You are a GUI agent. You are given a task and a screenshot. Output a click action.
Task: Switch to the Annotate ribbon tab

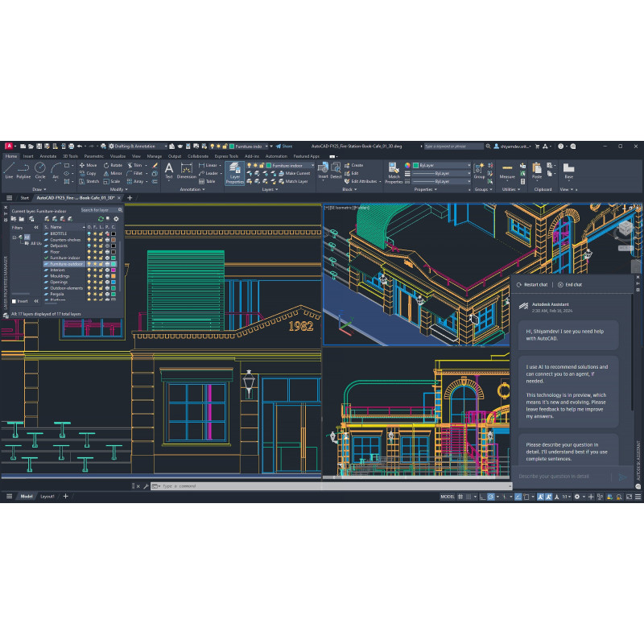click(48, 156)
